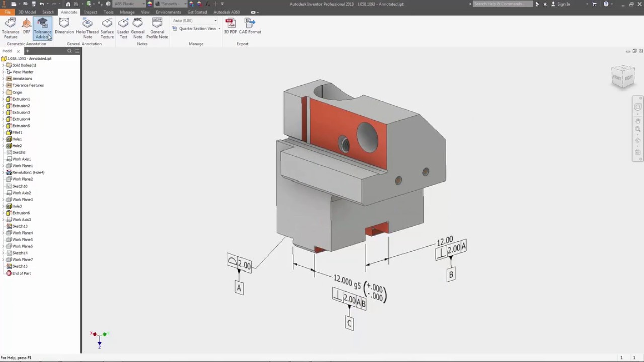Export model to 3D PDF
This screenshot has height=362, width=644.
pyautogui.click(x=230, y=26)
